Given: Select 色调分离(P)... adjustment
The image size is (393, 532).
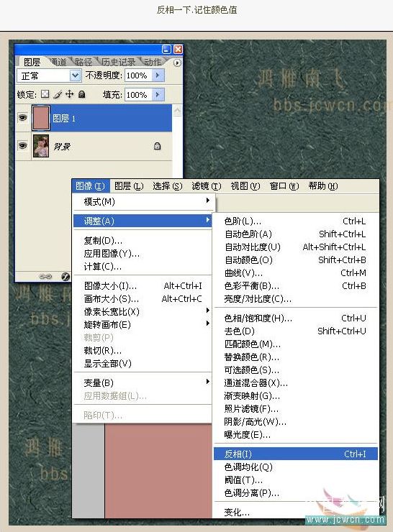Looking at the screenshot, I should coord(296,492).
